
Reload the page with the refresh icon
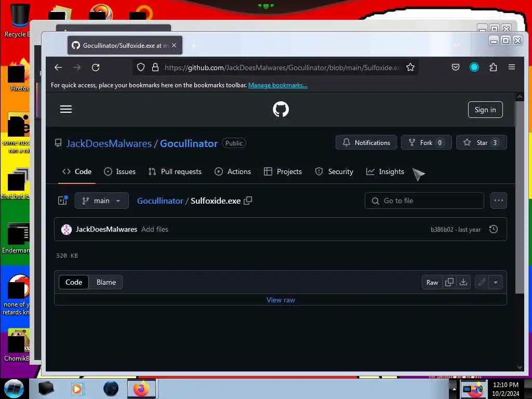point(96,68)
